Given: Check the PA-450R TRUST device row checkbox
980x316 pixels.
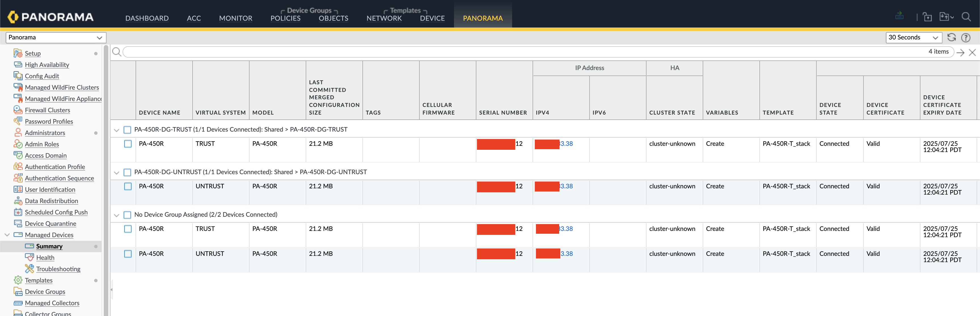Looking at the screenshot, I should point(127,144).
